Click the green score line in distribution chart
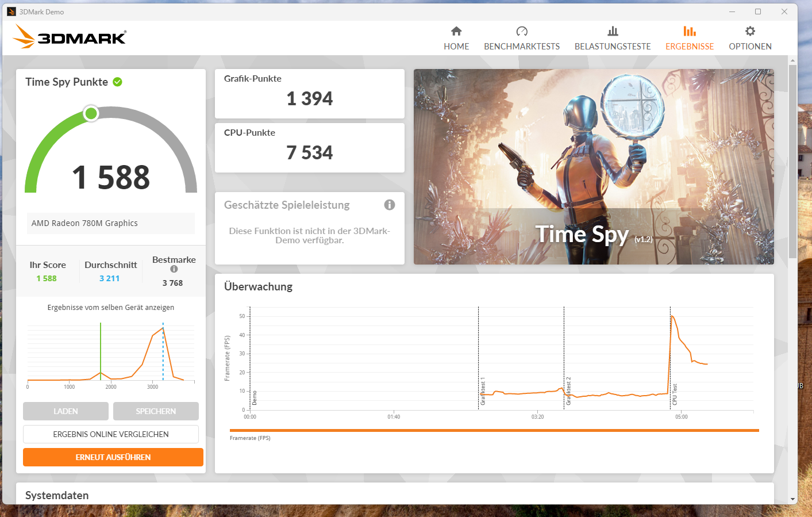812x517 pixels. (101, 351)
